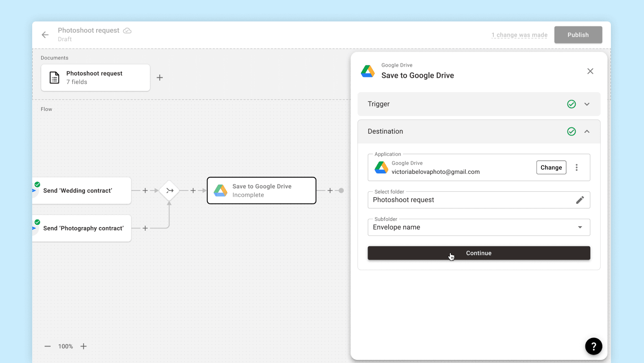Collapse the Destination section
The image size is (644, 363).
[587, 131]
